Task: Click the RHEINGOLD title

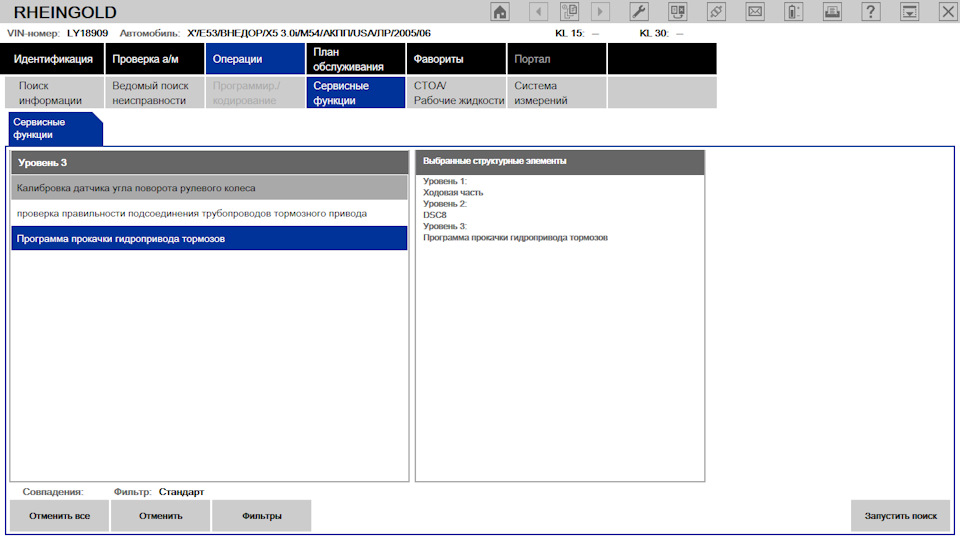Action: tap(65, 12)
